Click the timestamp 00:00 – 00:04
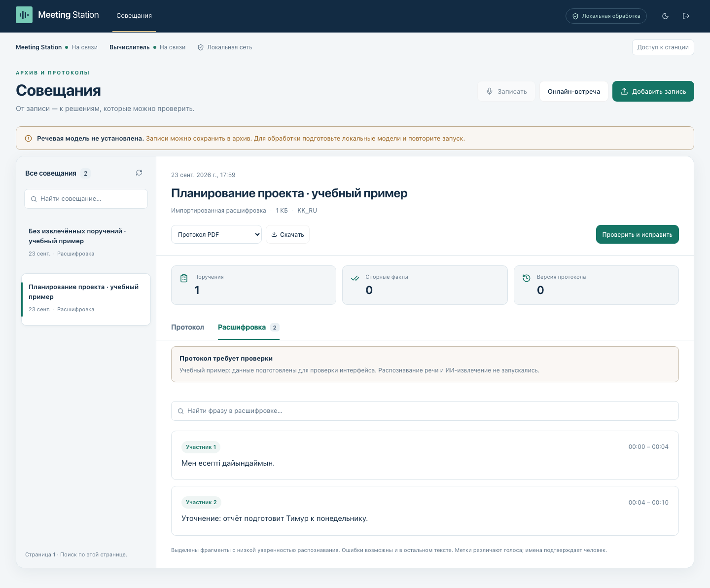Image resolution: width=710 pixels, height=588 pixels. (648, 447)
